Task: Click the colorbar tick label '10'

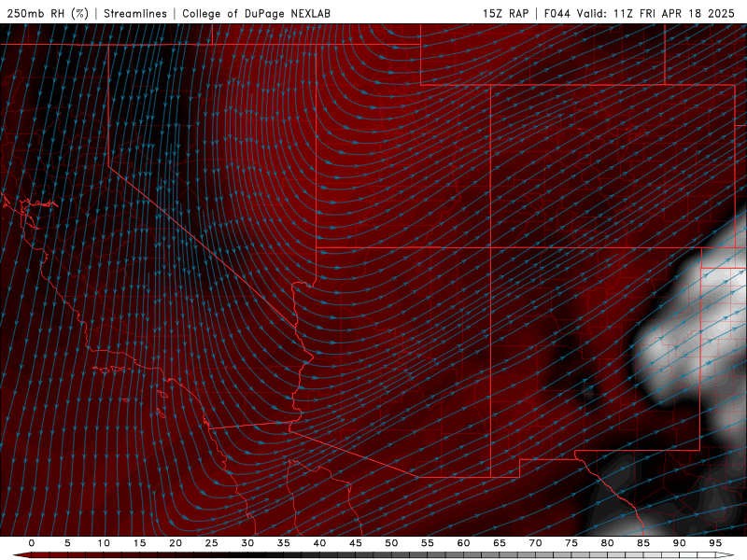Action: pos(104,543)
